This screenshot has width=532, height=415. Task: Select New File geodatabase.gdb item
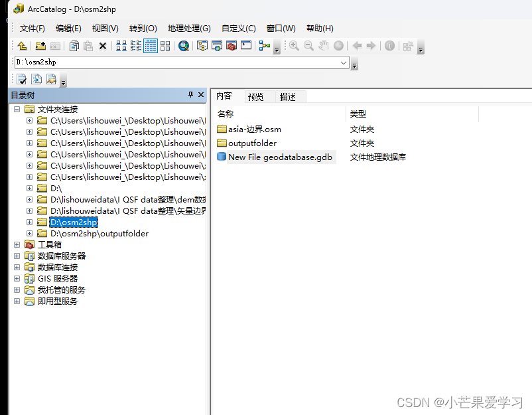(x=280, y=157)
